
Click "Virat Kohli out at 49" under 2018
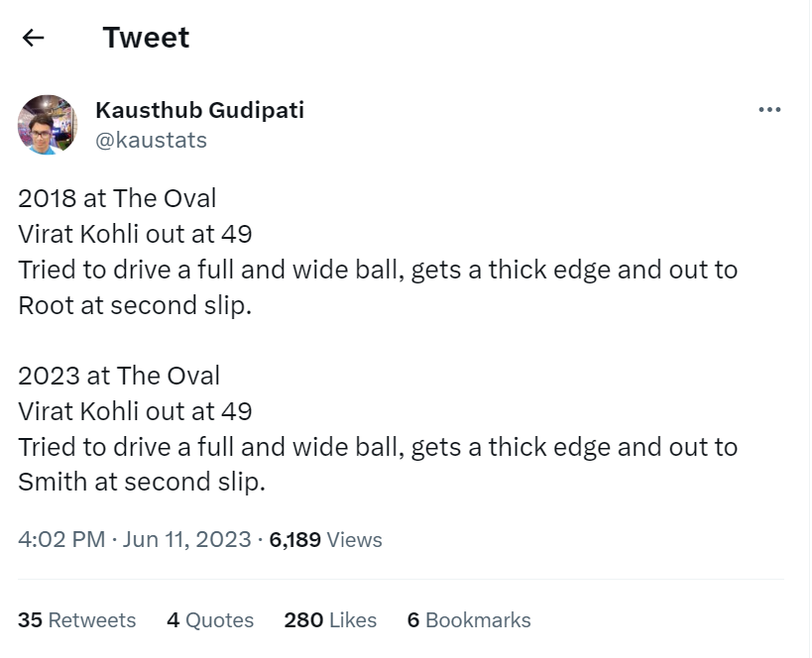click(135, 234)
